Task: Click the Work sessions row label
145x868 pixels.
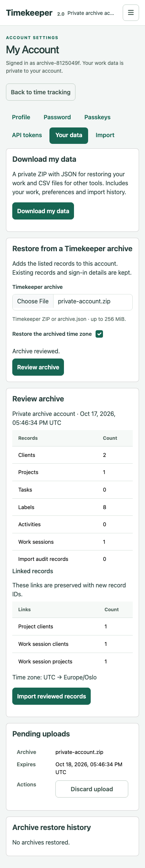Action: point(36,542)
